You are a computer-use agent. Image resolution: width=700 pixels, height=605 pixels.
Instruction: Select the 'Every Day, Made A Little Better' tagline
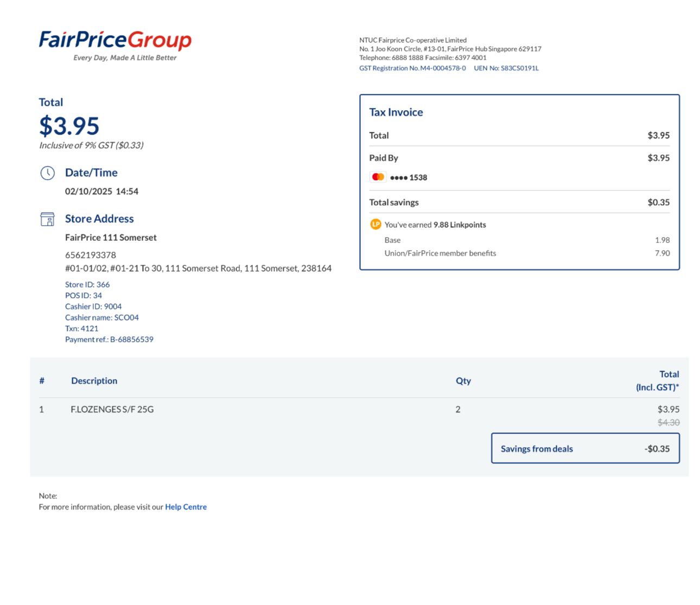click(x=125, y=58)
